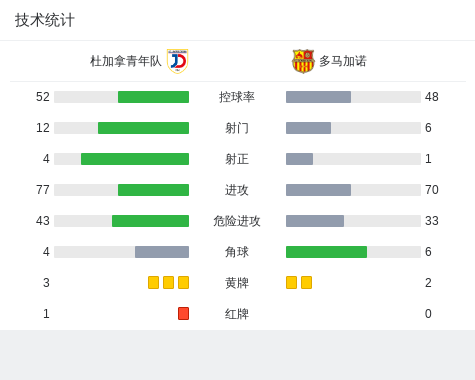Click the middle yellow card of 杜加拿青年队

[x=168, y=282]
